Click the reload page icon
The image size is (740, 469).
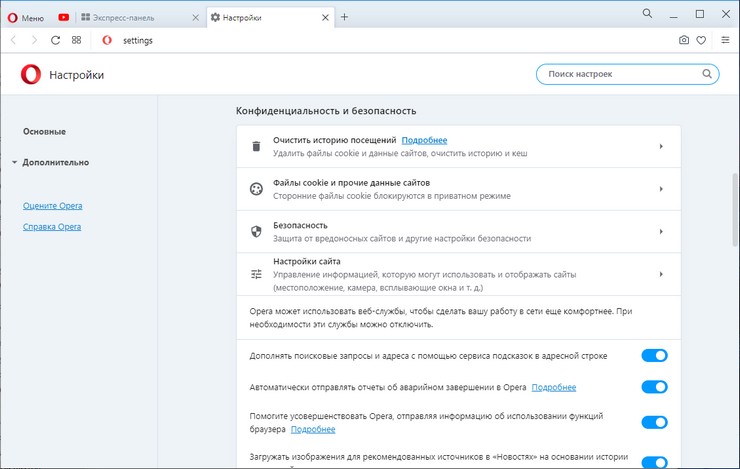point(56,40)
